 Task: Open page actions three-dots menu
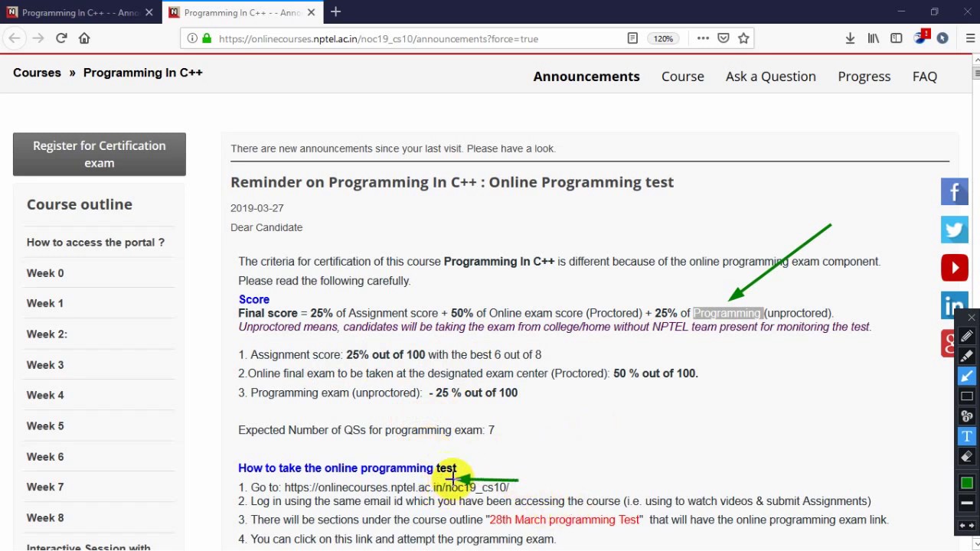click(703, 38)
